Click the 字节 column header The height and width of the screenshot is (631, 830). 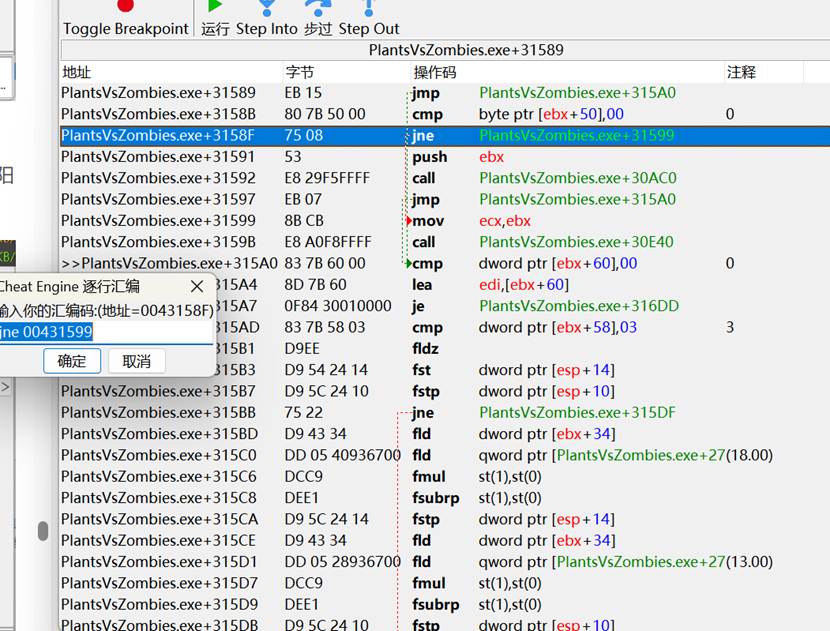(347, 72)
